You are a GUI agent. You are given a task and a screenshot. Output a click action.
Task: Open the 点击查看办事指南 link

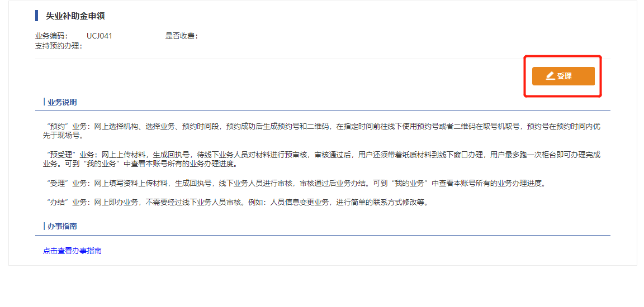tap(72, 251)
